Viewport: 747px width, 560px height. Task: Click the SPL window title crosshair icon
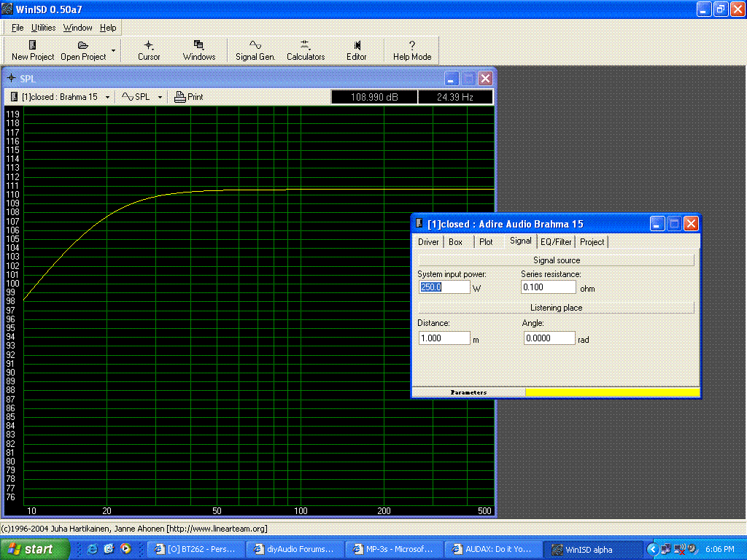click(x=12, y=77)
